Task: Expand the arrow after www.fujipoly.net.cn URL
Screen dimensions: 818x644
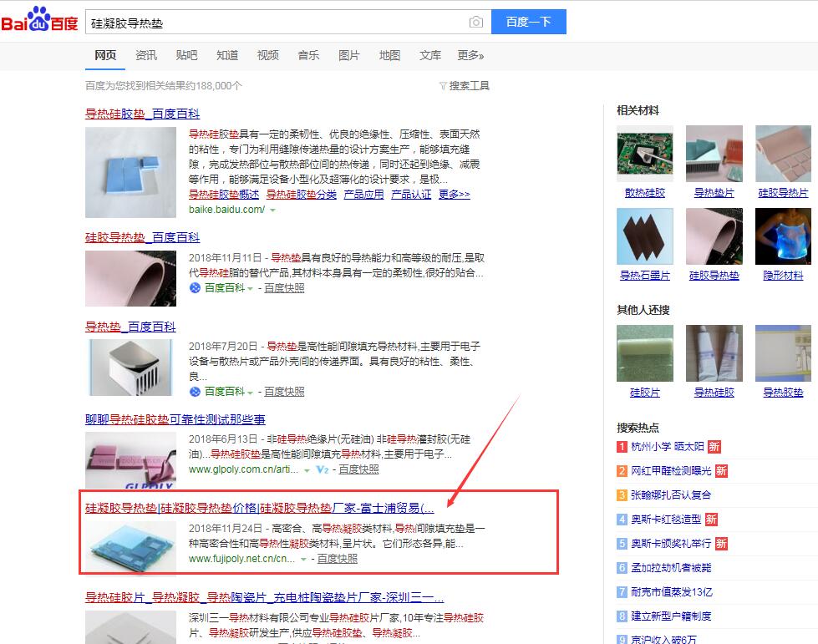Action: pyautogui.click(x=303, y=560)
